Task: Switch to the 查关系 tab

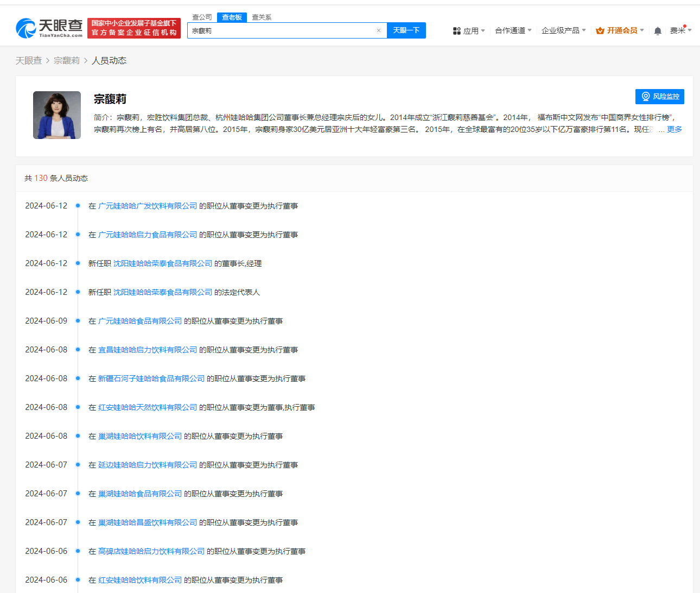Action: click(261, 17)
